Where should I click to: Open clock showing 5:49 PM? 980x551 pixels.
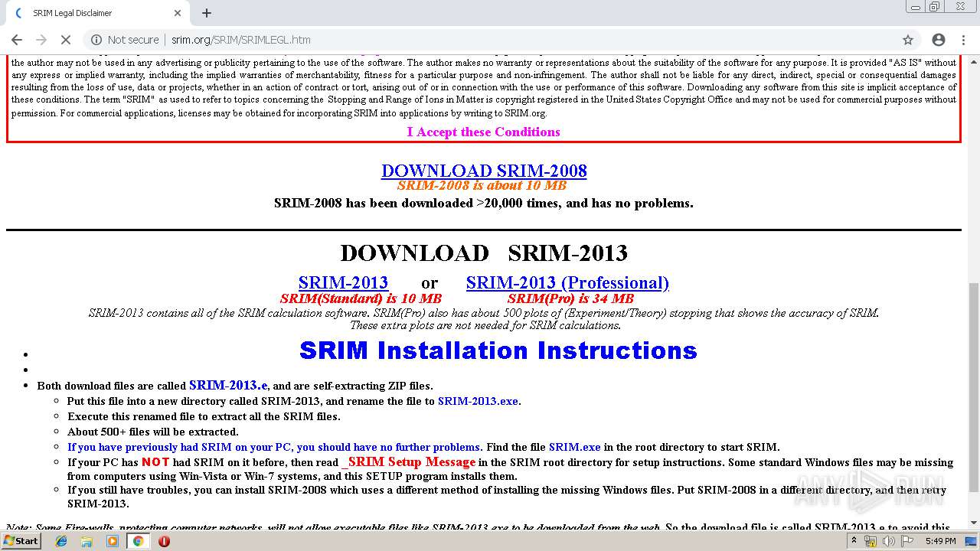point(940,541)
